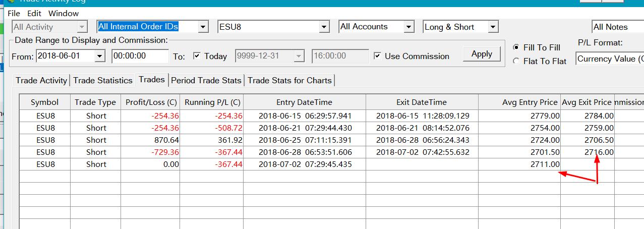The width and height of the screenshot is (644, 229).
Task: Click the Symbol column header
Action: pos(45,102)
